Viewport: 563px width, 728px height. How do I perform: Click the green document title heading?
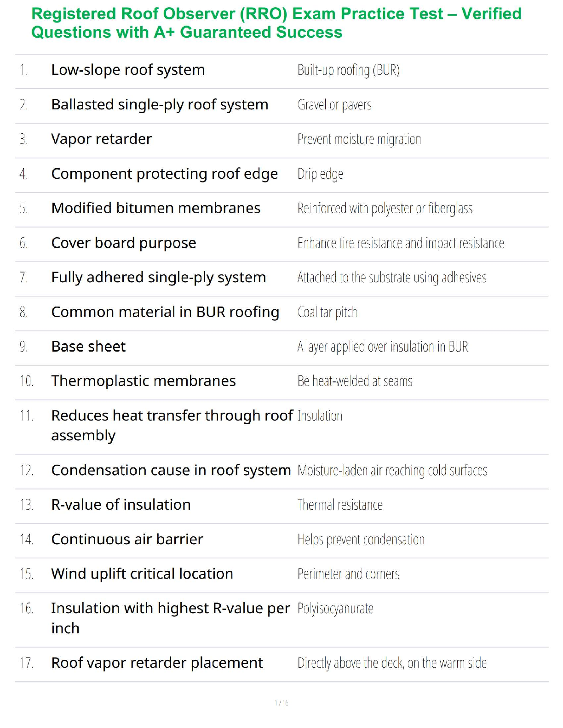[276, 23]
